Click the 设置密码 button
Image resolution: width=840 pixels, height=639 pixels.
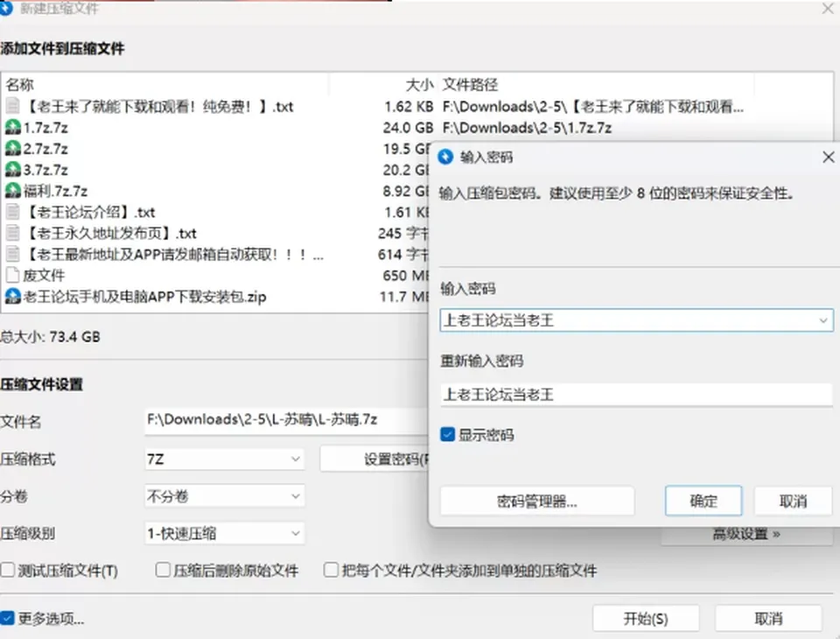(375, 459)
